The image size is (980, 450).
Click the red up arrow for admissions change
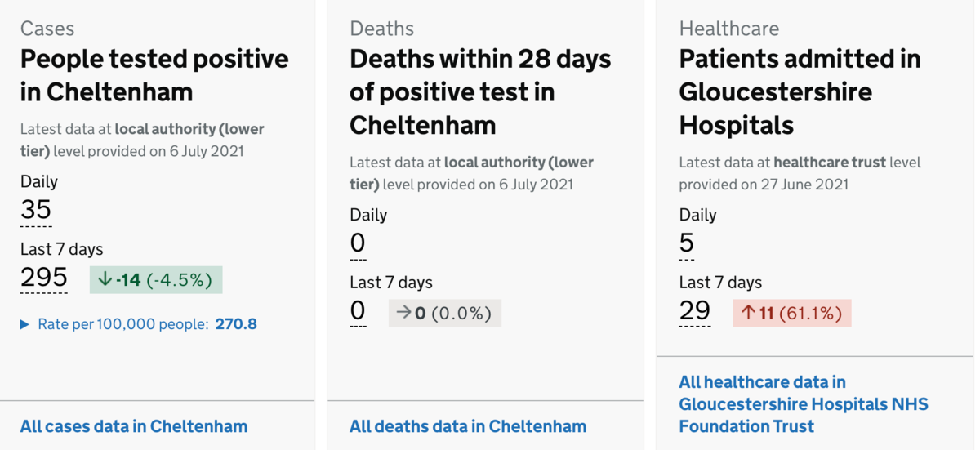click(748, 313)
